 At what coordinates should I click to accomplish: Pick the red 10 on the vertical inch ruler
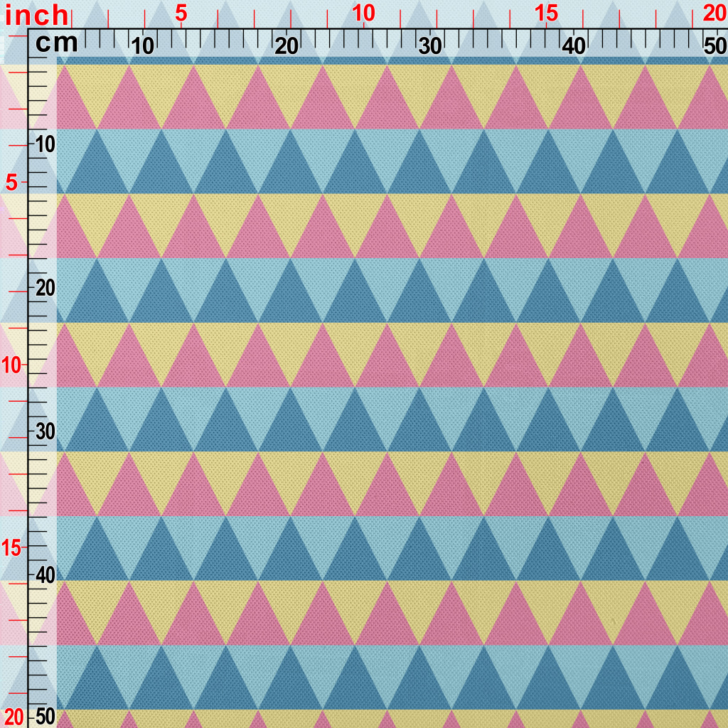[12, 365]
